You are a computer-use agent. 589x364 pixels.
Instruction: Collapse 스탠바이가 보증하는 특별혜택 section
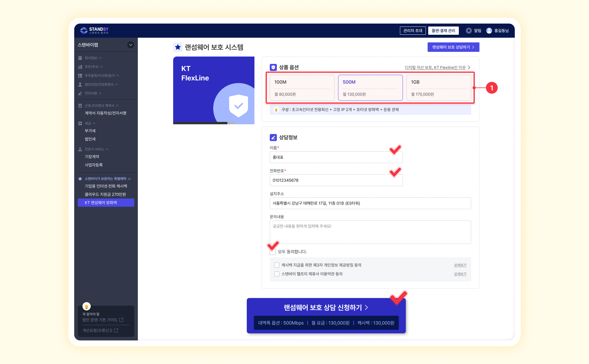[x=129, y=179]
